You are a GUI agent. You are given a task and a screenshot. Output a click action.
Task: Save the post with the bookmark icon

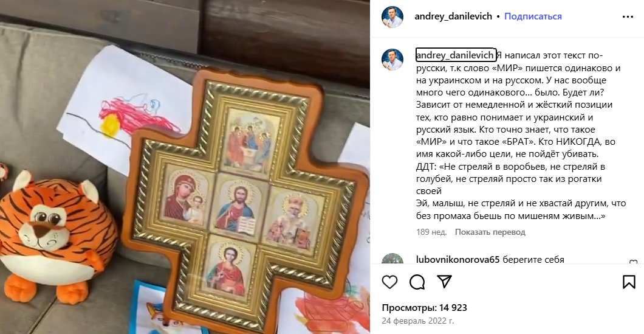pyautogui.click(x=629, y=282)
